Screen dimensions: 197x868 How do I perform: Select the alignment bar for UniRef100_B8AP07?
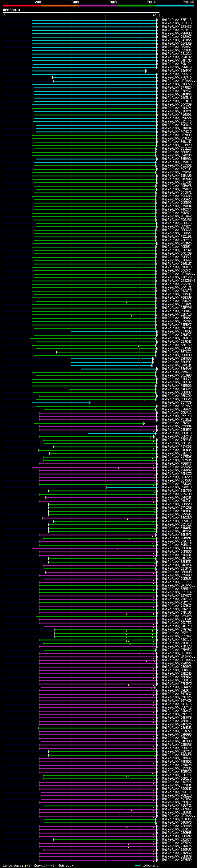click(x=89, y=71)
